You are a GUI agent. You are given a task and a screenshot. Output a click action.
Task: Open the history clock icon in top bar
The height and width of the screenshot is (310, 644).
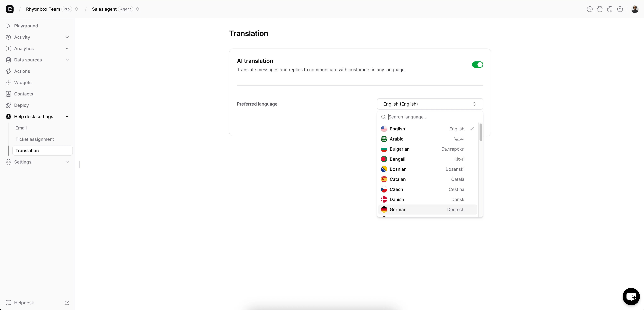click(589, 9)
